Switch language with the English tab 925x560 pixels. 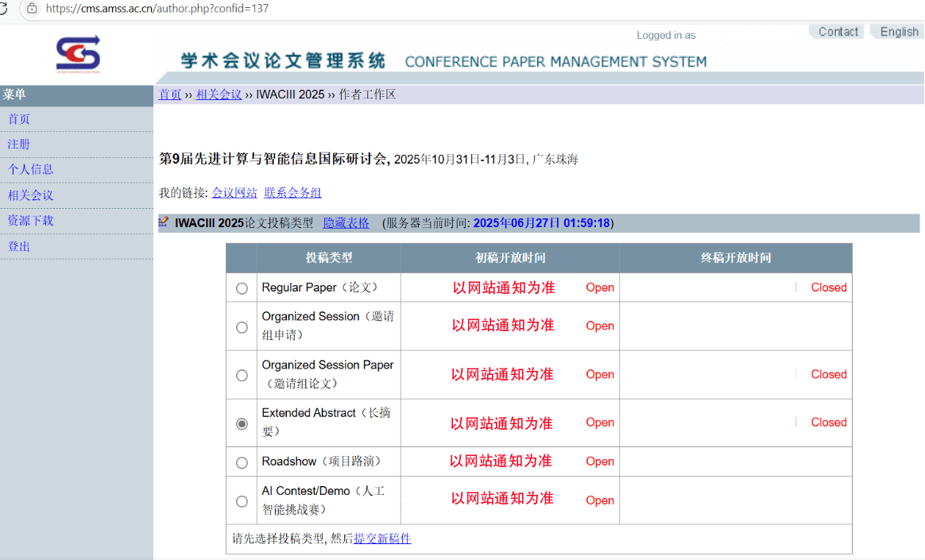(x=899, y=32)
